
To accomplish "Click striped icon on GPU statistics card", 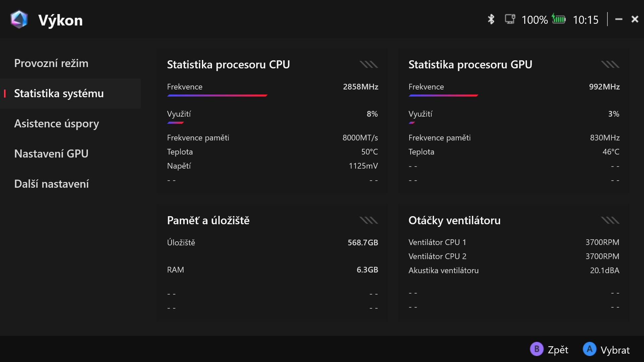I will tap(610, 64).
